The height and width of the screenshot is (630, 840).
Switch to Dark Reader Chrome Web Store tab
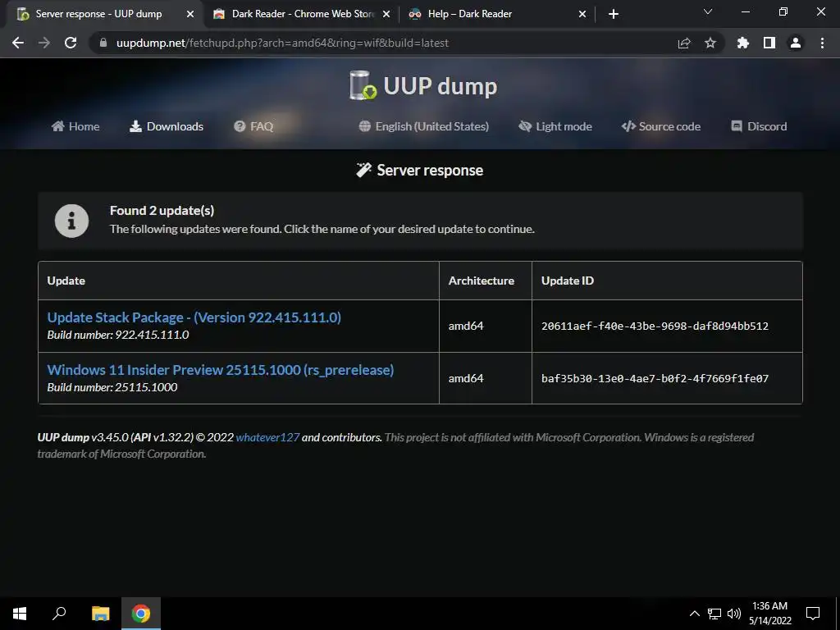[x=303, y=14]
